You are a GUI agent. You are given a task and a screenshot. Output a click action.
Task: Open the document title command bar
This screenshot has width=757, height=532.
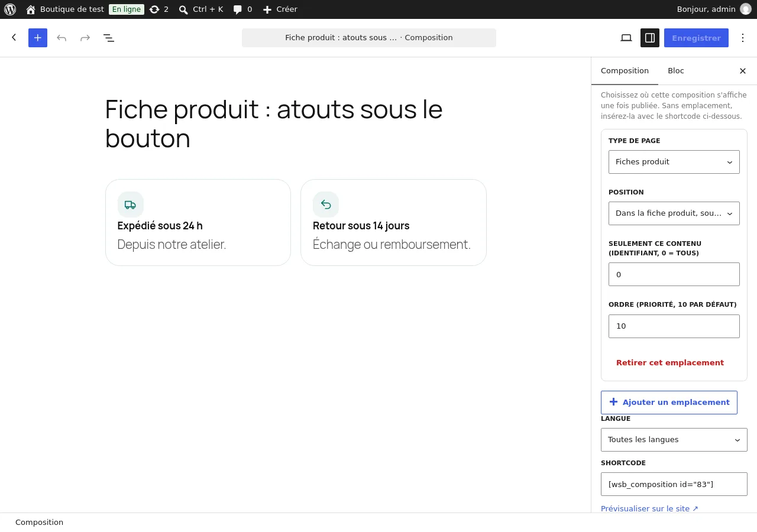[x=369, y=38]
